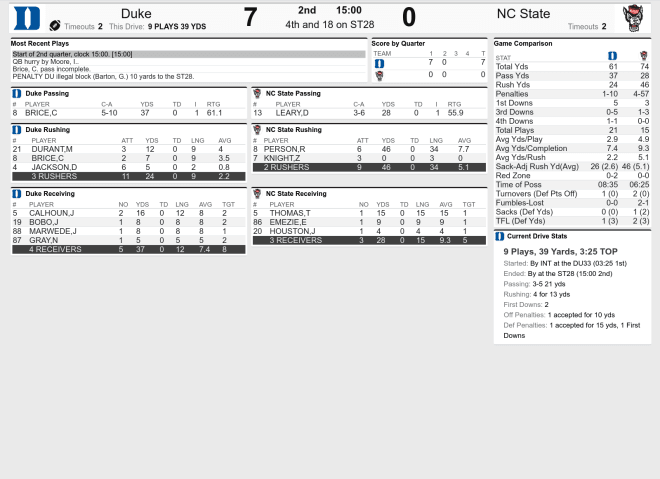Click BRICE,C row in Duke Passing table

coord(129,113)
